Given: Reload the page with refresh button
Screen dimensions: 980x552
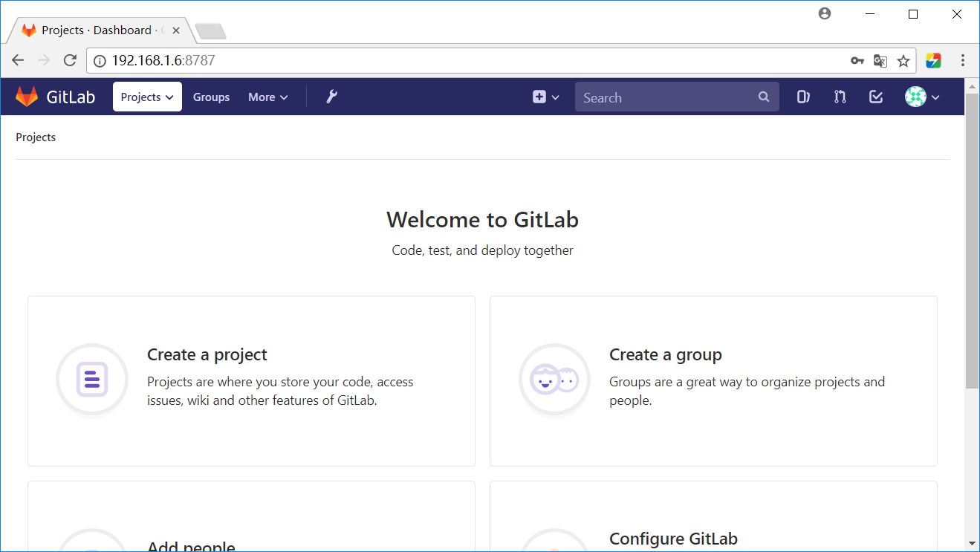Looking at the screenshot, I should [x=70, y=61].
